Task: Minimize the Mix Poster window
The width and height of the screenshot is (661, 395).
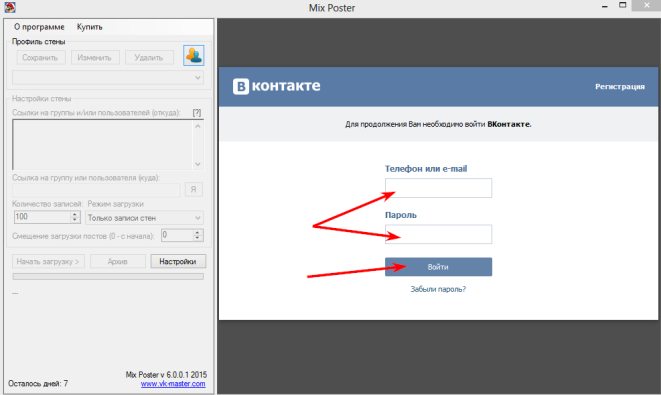Action: pos(605,6)
